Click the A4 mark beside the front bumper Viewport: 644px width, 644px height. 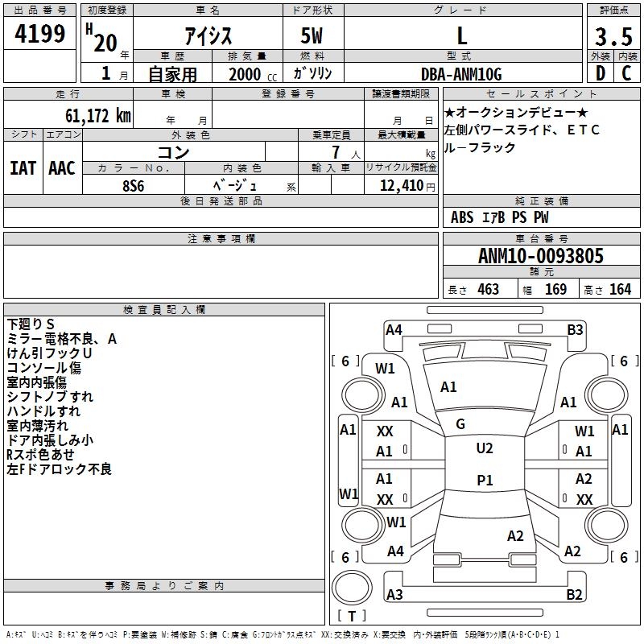[394, 330]
